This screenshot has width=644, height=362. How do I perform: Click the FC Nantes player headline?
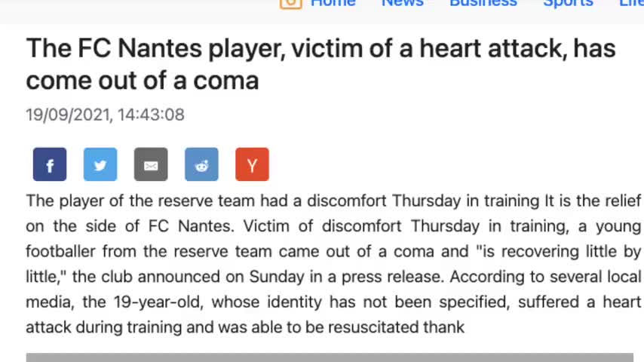(x=320, y=64)
